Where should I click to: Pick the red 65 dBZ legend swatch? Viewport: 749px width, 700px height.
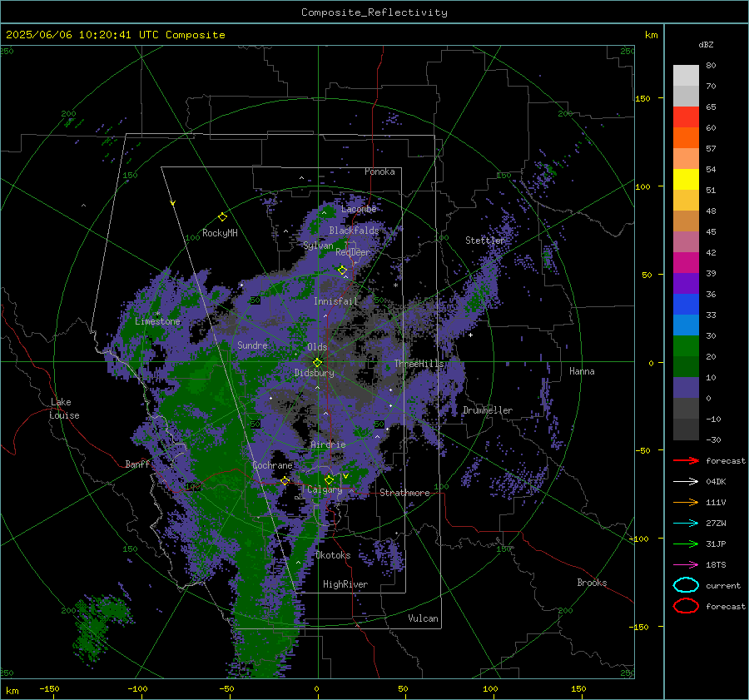pos(686,117)
